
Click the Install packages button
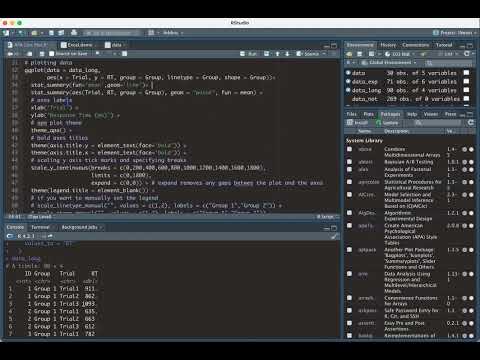(x=358, y=123)
